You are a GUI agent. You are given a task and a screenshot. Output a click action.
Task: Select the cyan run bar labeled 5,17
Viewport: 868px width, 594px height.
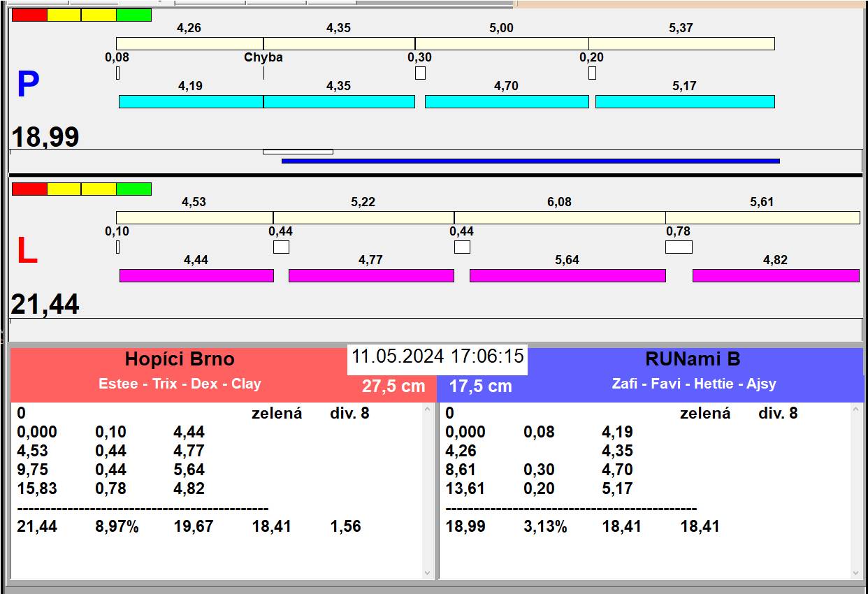[685, 101]
